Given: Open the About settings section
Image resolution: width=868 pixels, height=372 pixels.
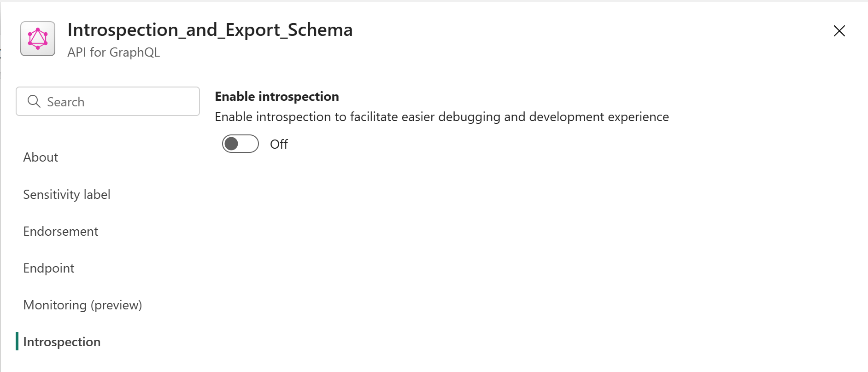Looking at the screenshot, I should pyautogui.click(x=41, y=157).
